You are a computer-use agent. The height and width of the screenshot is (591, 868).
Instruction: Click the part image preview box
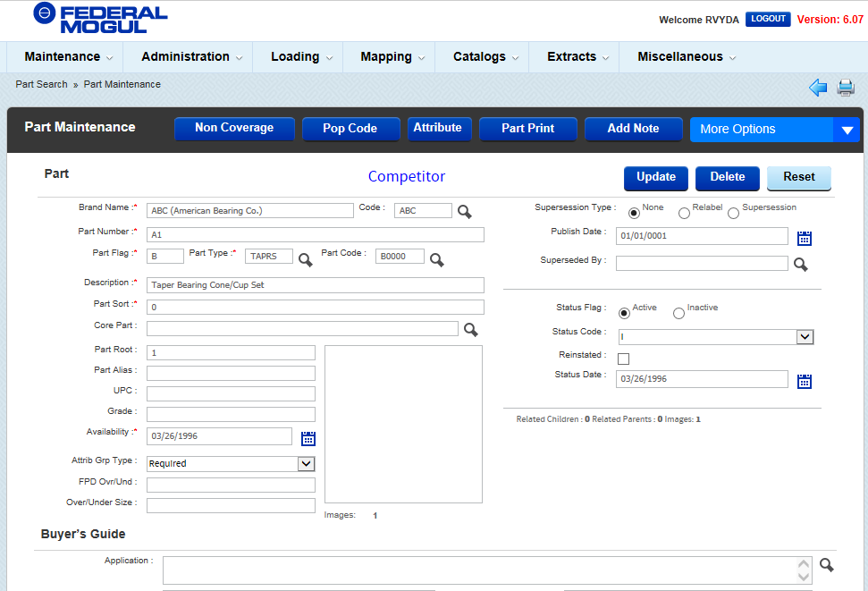click(x=403, y=425)
